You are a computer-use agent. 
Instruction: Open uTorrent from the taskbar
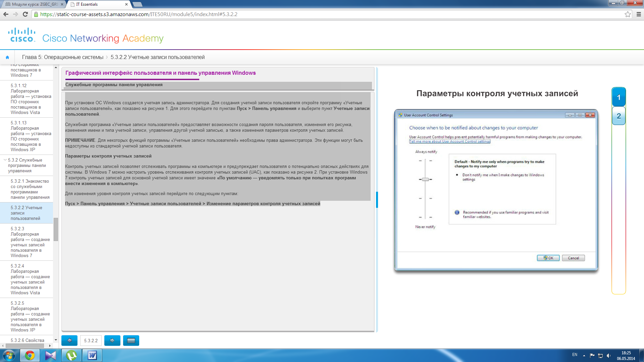click(x=71, y=355)
